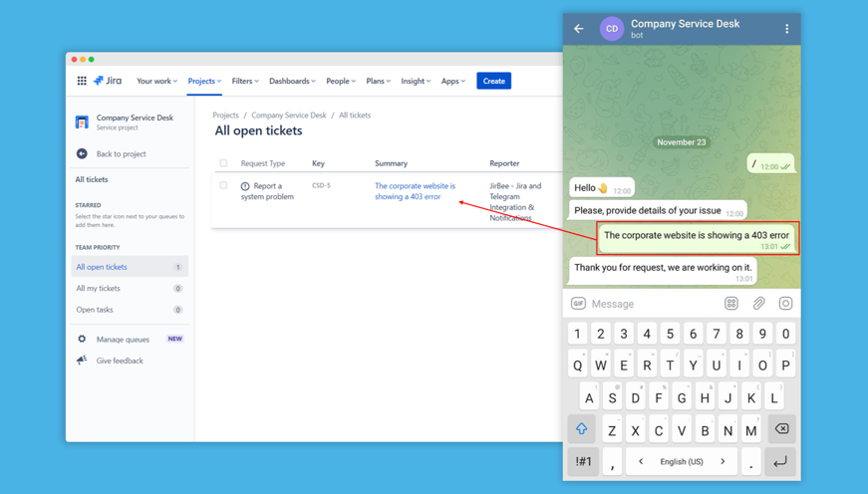Tap the 'Thank you for request' message bubble
The height and width of the screenshot is (494, 868).
[663, 271]
